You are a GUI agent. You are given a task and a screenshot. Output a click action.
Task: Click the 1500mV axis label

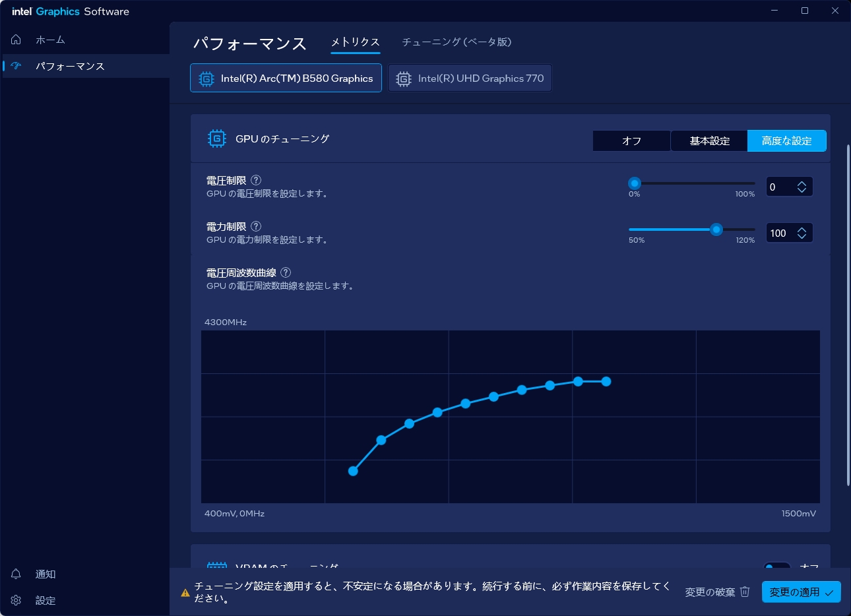[799, 513]
